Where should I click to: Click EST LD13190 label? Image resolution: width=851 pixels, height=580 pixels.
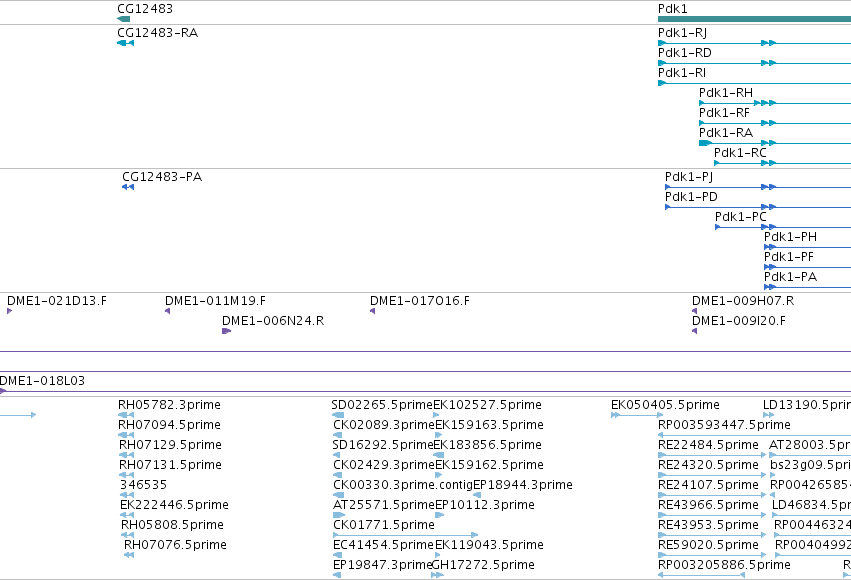click(806, 405)
